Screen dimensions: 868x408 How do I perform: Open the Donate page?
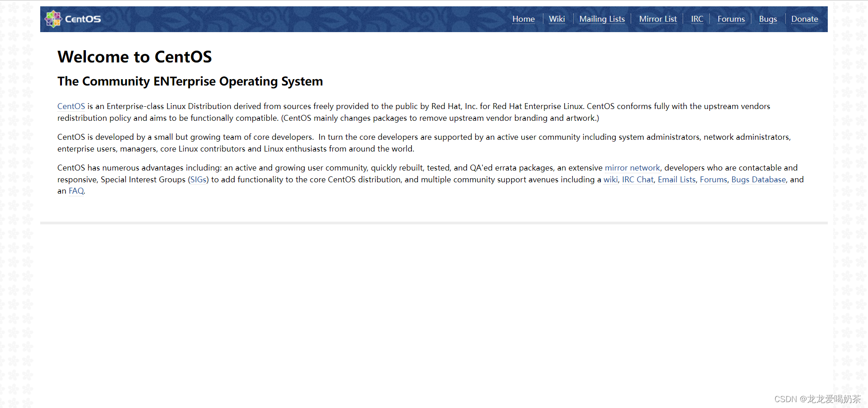click(x=804, y=19)
